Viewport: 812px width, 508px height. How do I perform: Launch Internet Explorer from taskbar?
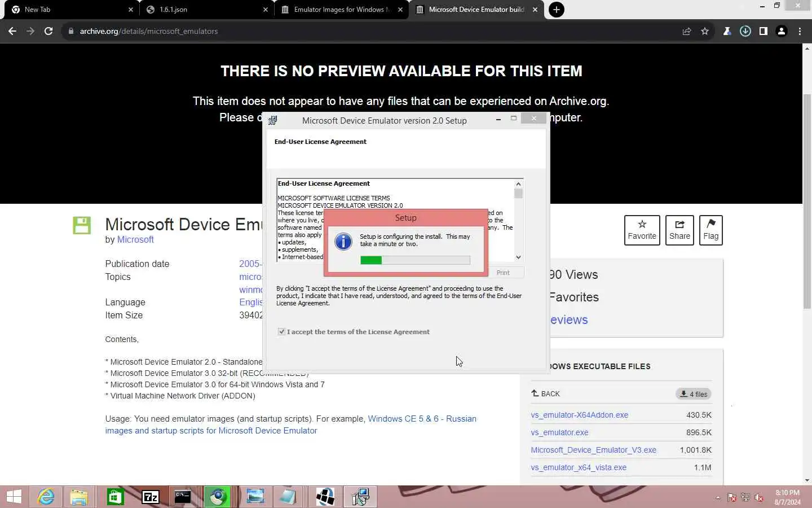pos(46,497)
